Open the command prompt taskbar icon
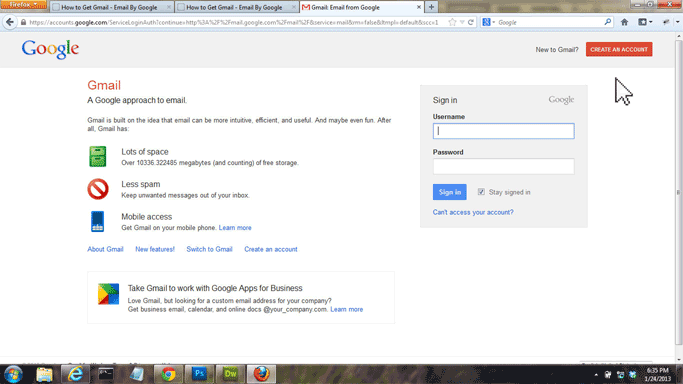 [106, 374]
